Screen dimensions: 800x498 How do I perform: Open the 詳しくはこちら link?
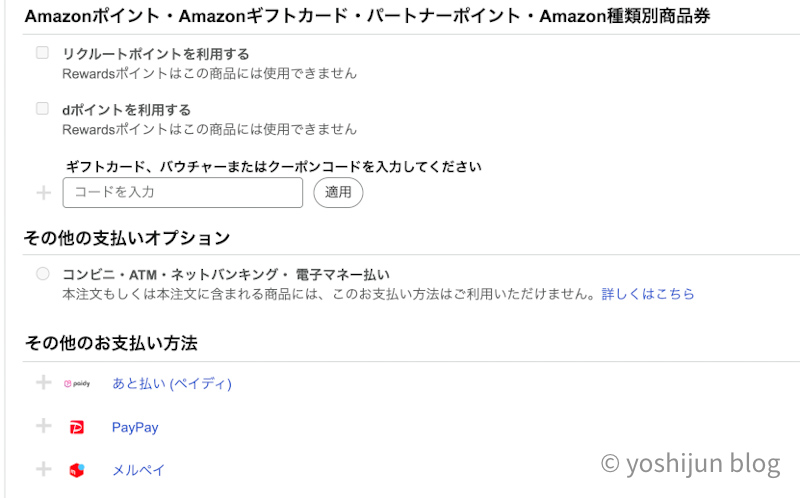648,294
